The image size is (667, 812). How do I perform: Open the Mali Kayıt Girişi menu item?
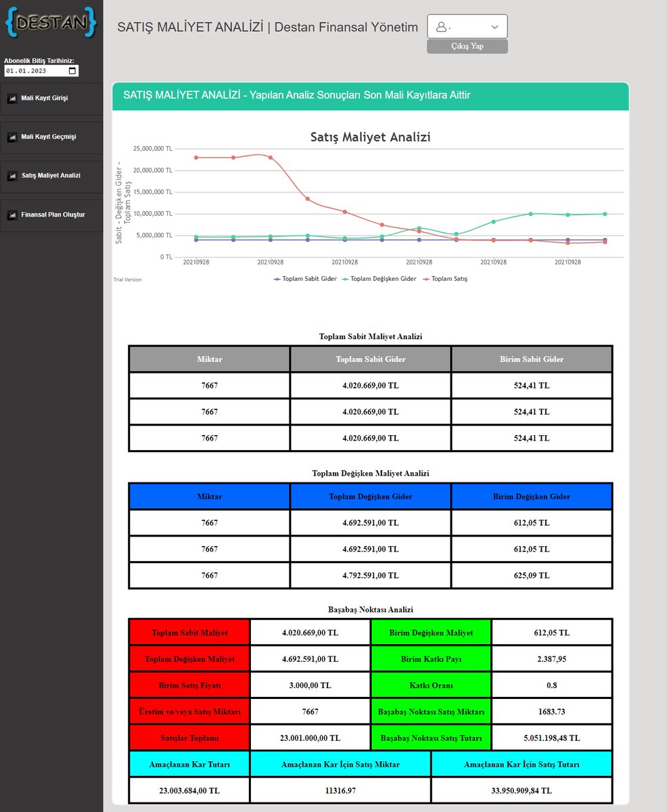(51, 98)
